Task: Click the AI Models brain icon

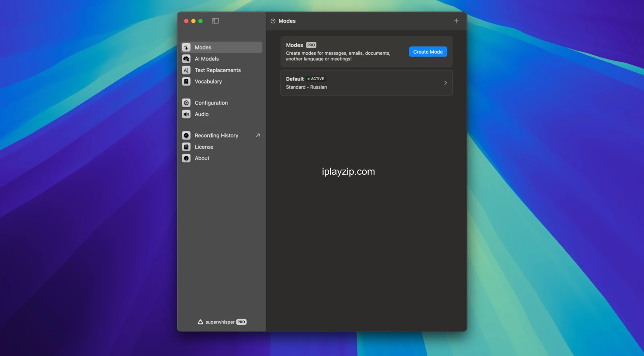Action: pos(186,59)
